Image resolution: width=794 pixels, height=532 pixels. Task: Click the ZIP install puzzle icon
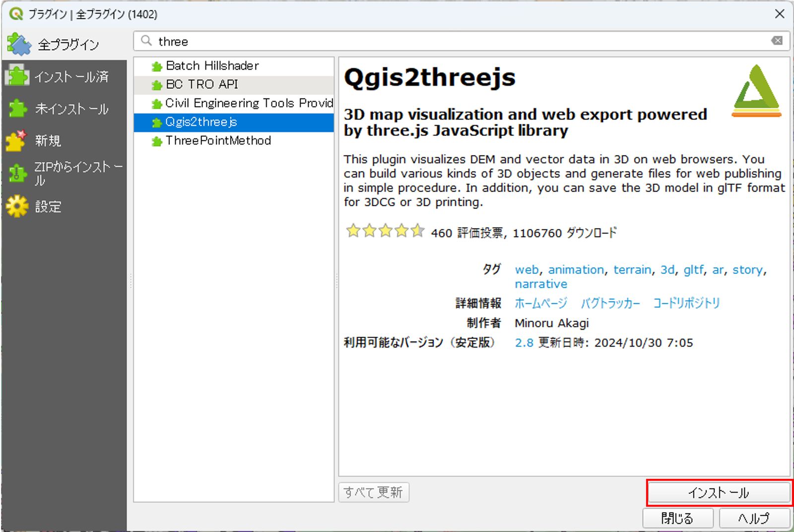tap(18, 173)
